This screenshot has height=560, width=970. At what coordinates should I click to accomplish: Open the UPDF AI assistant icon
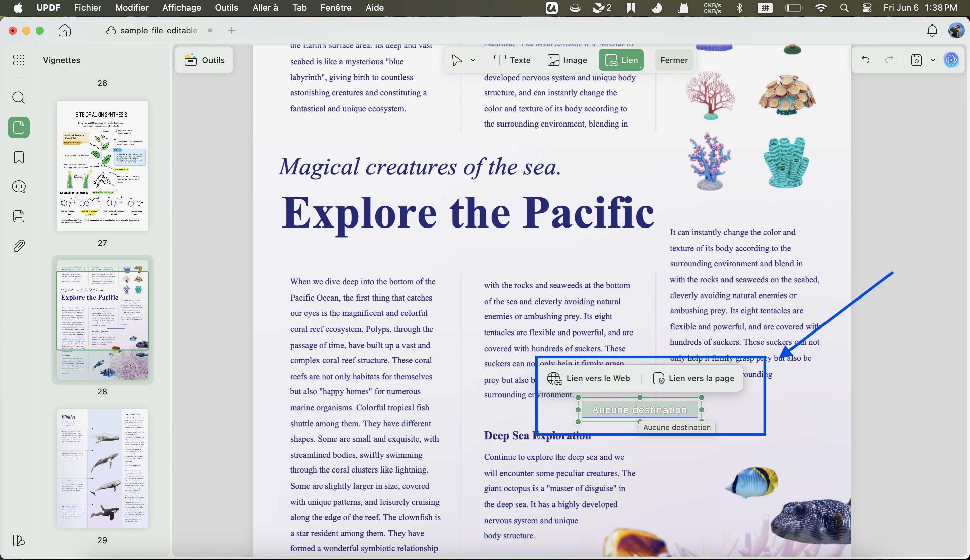click(951, 60)
